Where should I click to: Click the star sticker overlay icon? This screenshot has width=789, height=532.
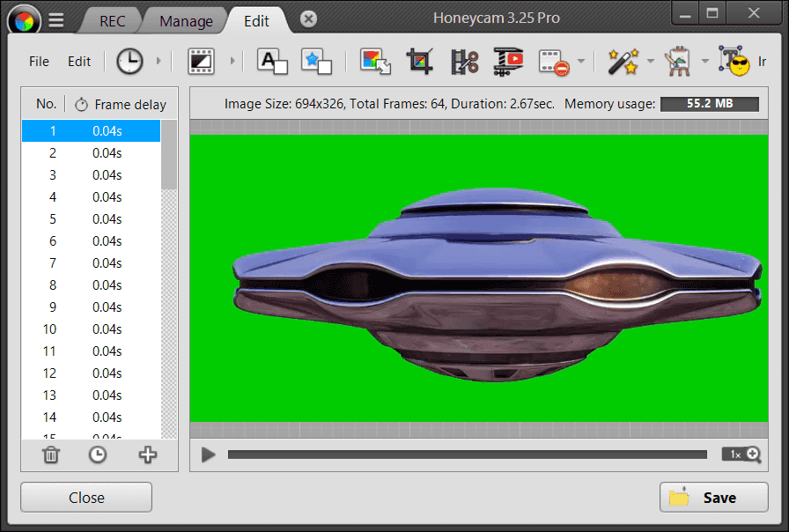[316, 61]
